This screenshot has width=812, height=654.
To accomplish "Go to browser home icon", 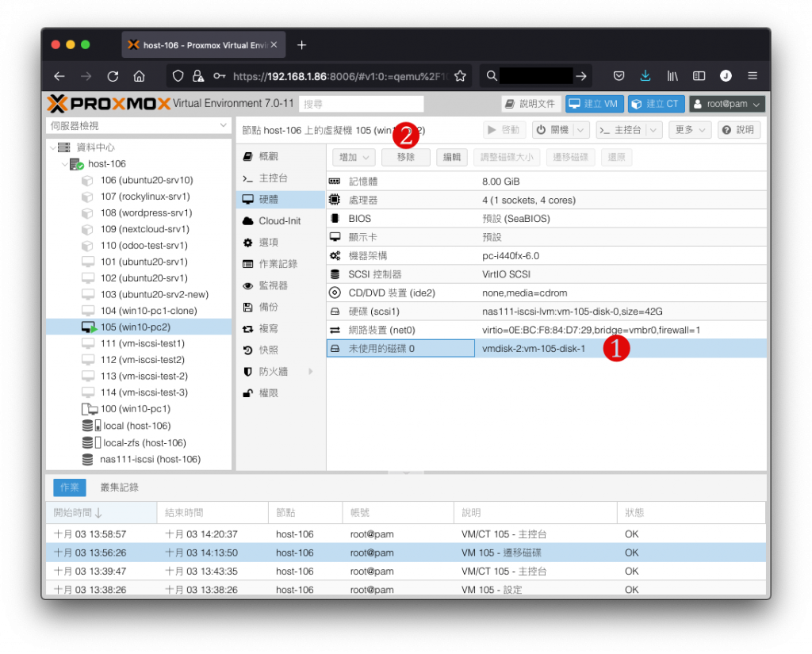I will click(x=139, y=76).
